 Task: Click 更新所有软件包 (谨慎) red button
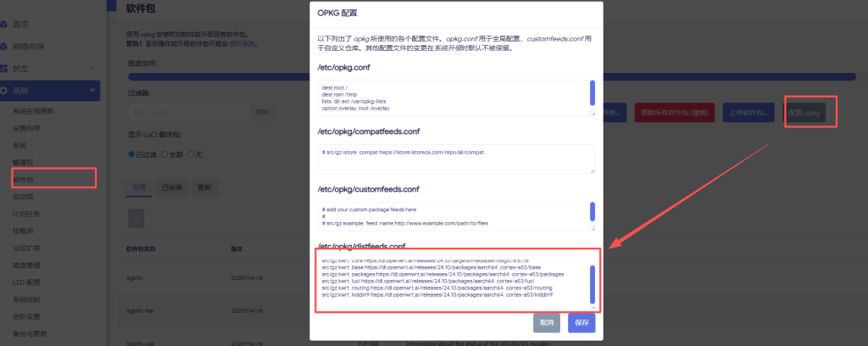tap(674, 113)
